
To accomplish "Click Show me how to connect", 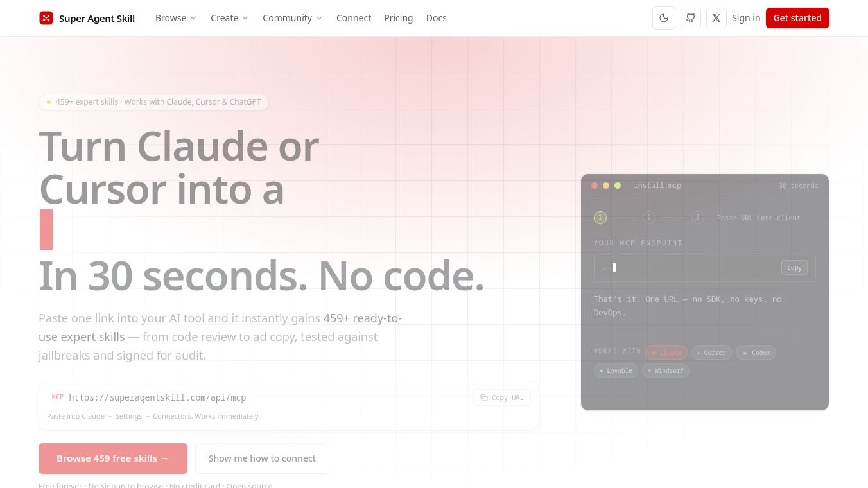I will [x=262, y=458].
